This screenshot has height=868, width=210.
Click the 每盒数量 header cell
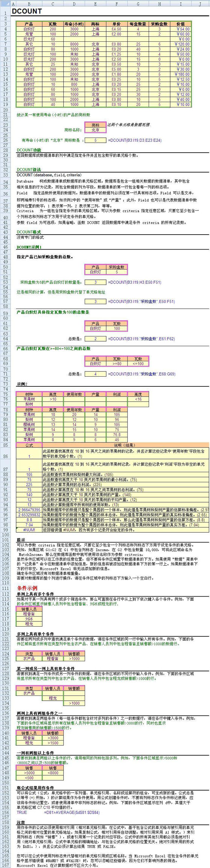tap(138, 24)
